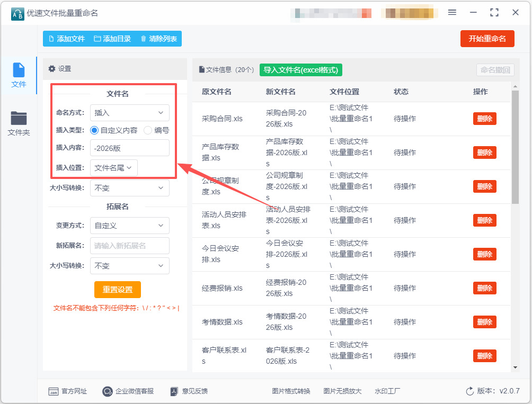Click the 文件位置 column header
This screenshot has width=532, height=404.
[344, 92]
